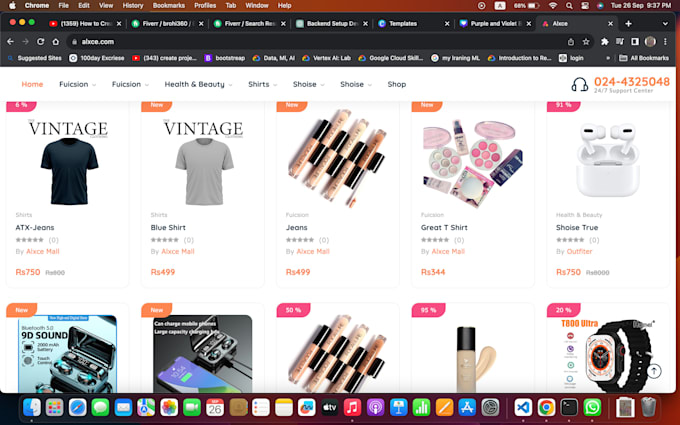This screenshot has height=425, width=680.
Task: Click the Rs344 price text
Action: point(433,272)
